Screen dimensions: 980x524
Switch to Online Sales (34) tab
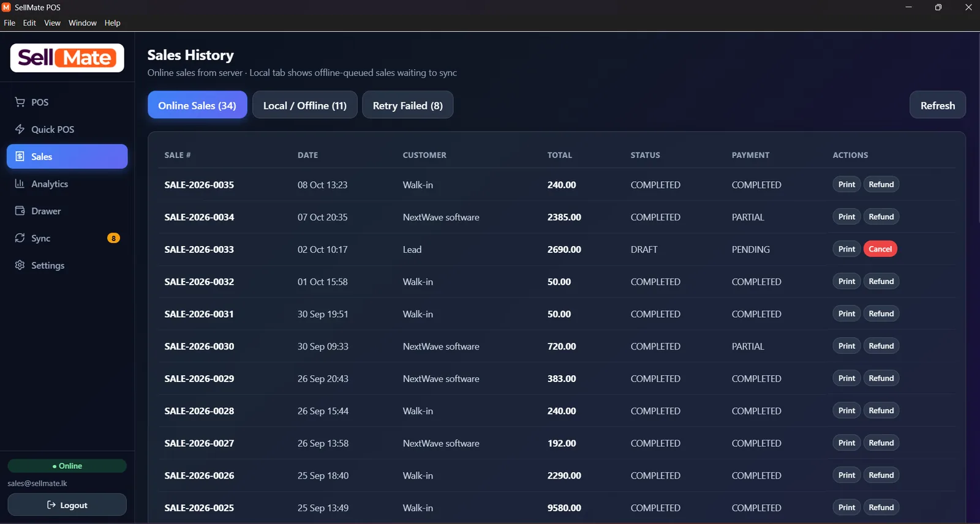(197, 105)
